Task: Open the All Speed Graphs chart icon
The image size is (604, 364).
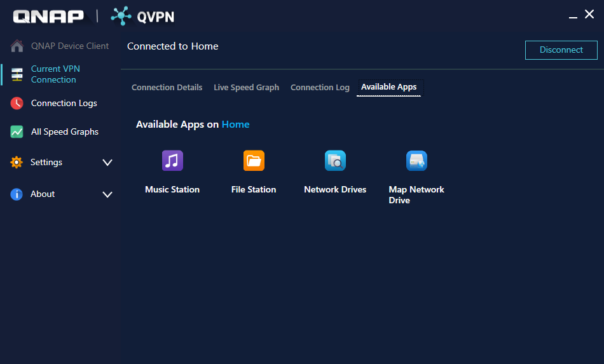Action: (x=17, y=131)
